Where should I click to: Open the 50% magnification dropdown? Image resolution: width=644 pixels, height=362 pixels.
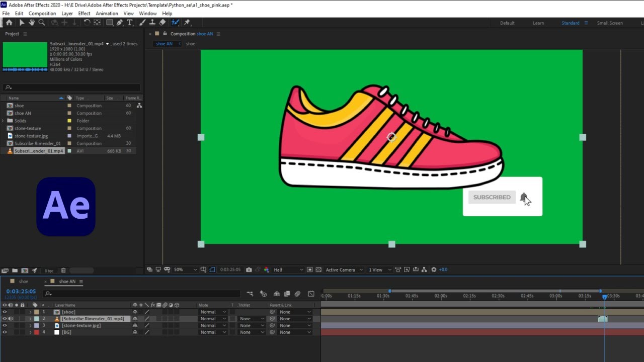click(185, 270)
